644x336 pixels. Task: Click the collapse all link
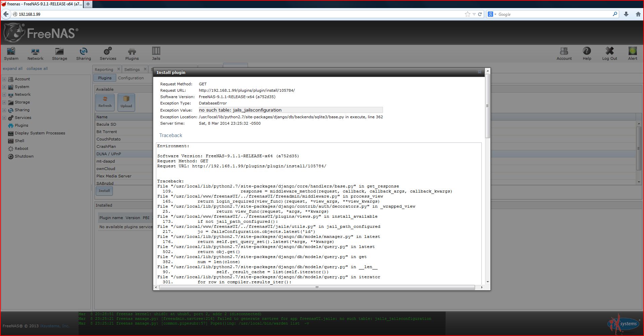click(37, 69)
